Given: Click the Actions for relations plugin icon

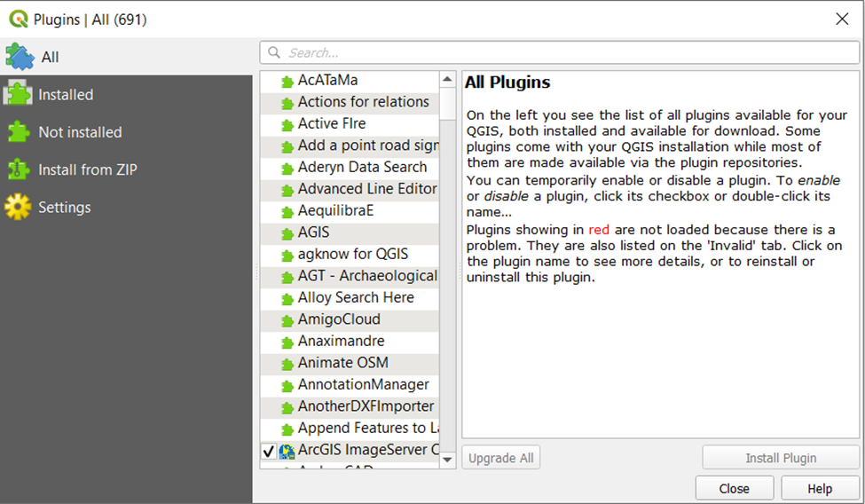Looking at the screenshot, I should tap(287, 103).
